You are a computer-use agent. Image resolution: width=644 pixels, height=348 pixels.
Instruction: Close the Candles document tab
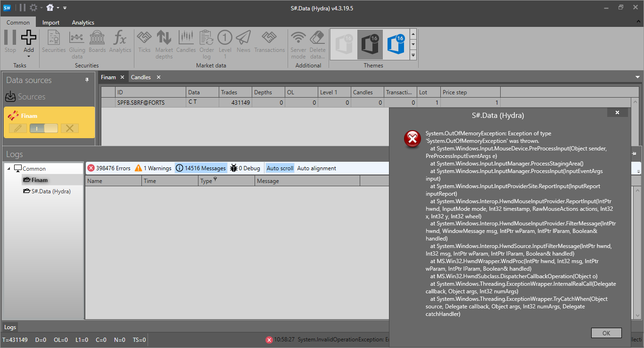[158, 77]
